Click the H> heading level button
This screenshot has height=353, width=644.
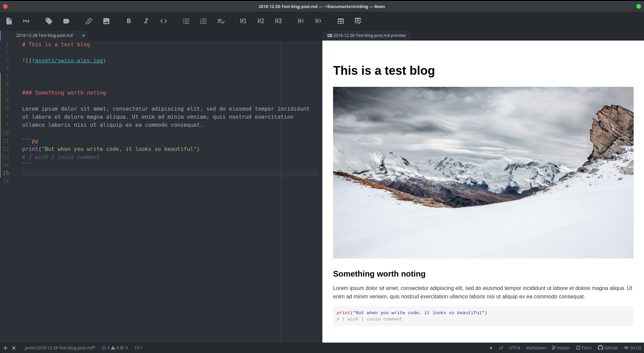[318, 21]
